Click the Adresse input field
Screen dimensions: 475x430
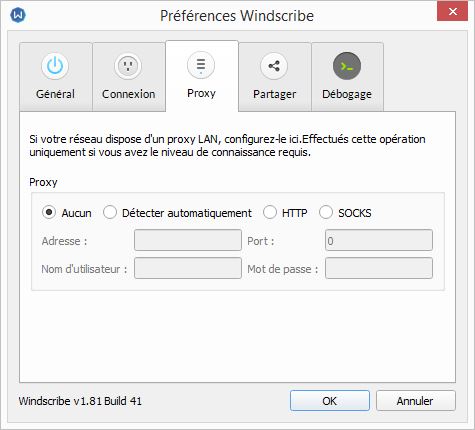188,240
